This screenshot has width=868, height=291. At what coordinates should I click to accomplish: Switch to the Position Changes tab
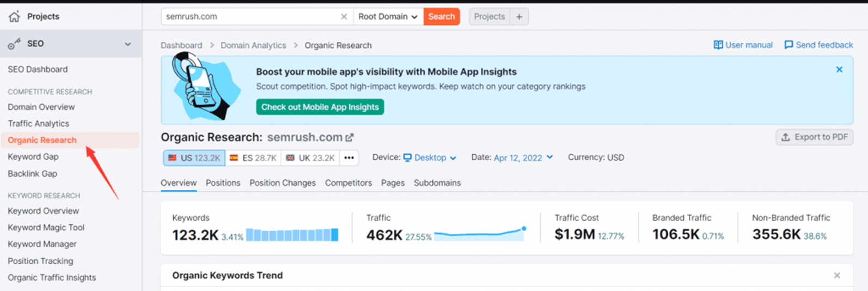tap(283, 183)
